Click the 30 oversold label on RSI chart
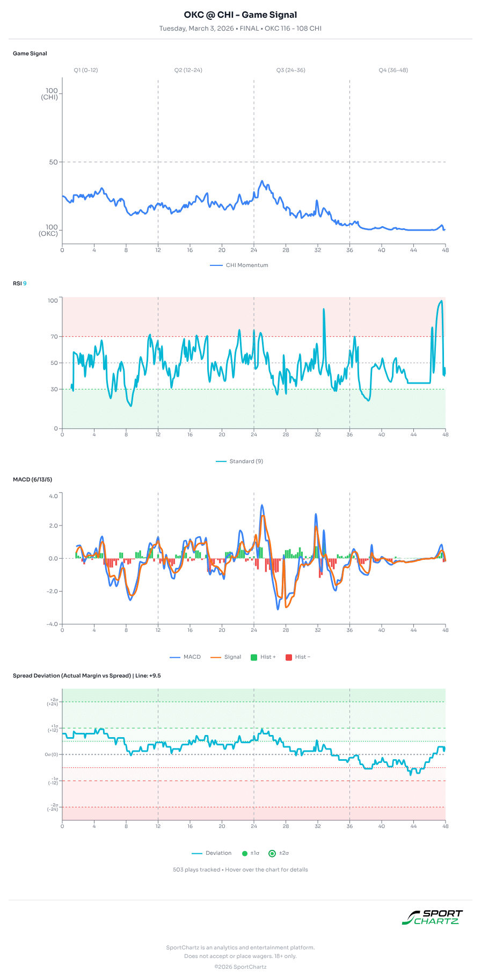The height and width of the screenshot is (980, 481). coord(54,389)
